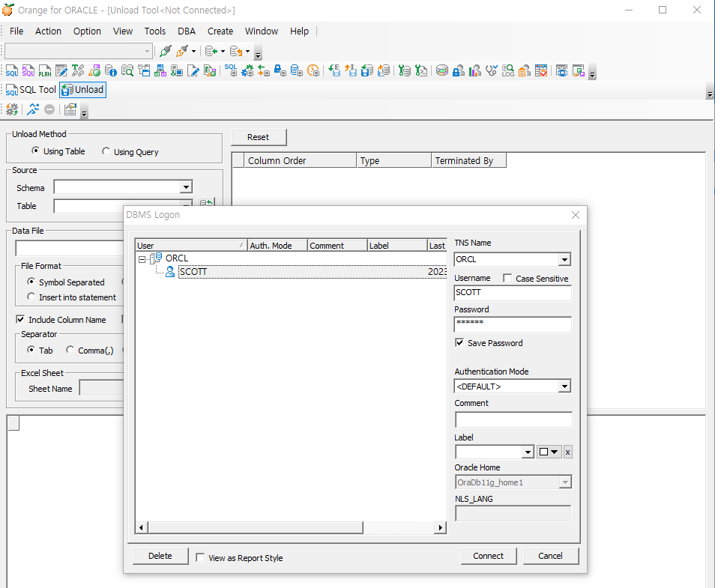Image resolution: width=715 pixels, height=588 pixels.
Task: Open the DBA menu
Action: tap(187, 31)
